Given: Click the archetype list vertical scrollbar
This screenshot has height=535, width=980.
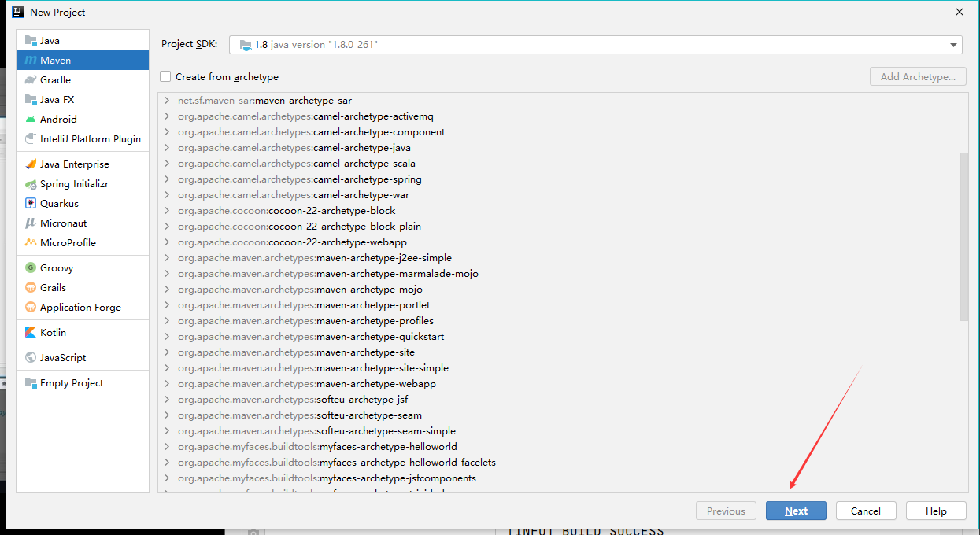Looking at the screenshot, I should [964, 236].
